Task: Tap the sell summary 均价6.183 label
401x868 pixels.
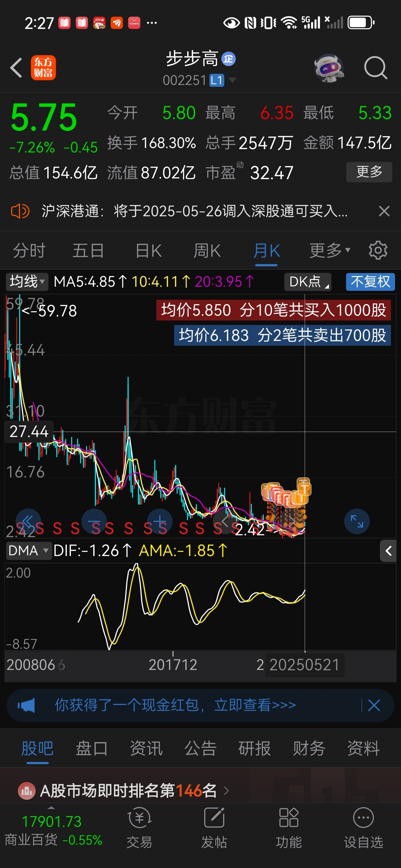Action: (282, 335)
